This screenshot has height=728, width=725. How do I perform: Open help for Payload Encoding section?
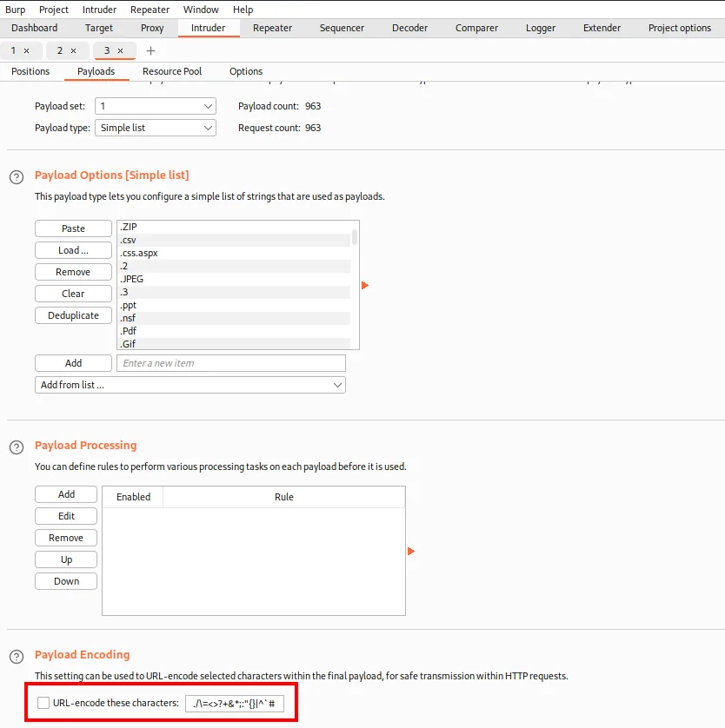pos(17,656)
